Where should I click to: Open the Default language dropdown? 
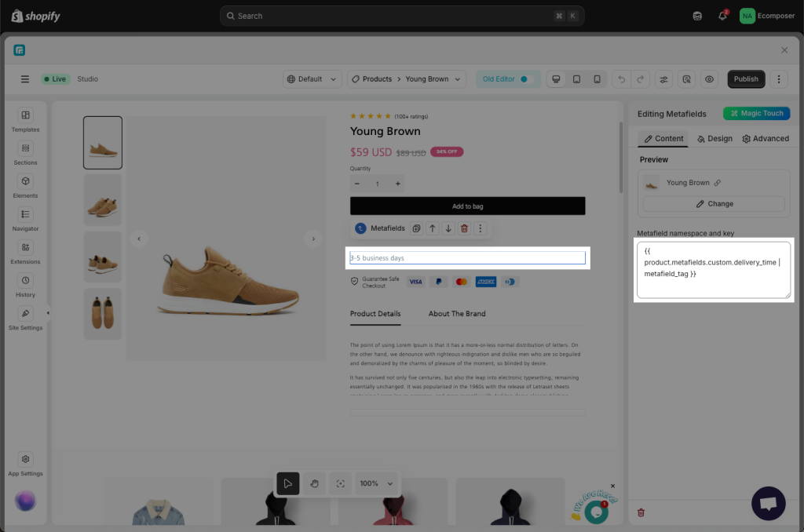[312, 79]
